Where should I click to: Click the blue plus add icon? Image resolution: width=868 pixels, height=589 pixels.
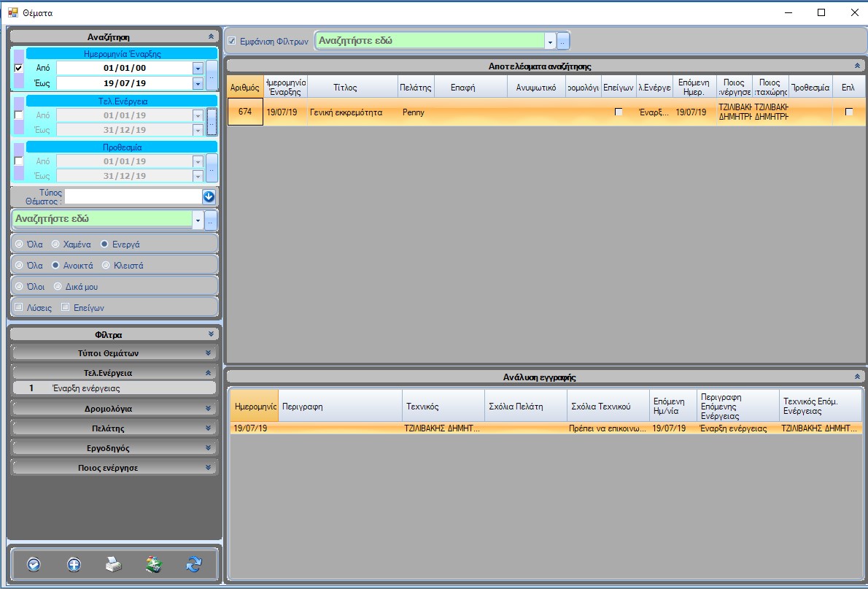click(74, 564)
